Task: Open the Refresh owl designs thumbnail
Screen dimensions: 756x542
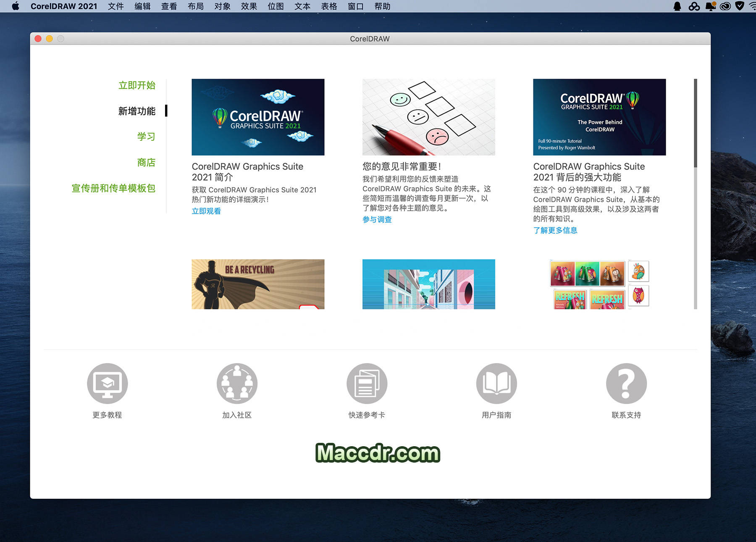Action: pos(599,284)
